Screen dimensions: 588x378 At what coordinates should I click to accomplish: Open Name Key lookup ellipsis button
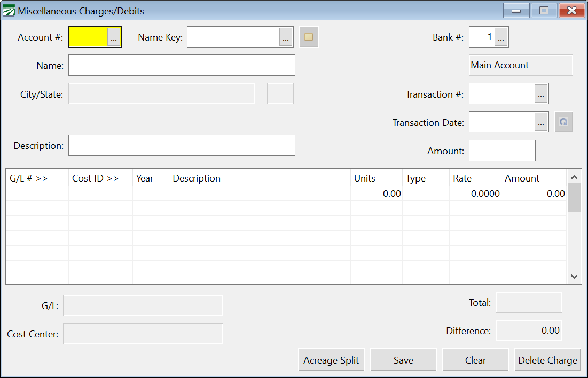[286, 37]
